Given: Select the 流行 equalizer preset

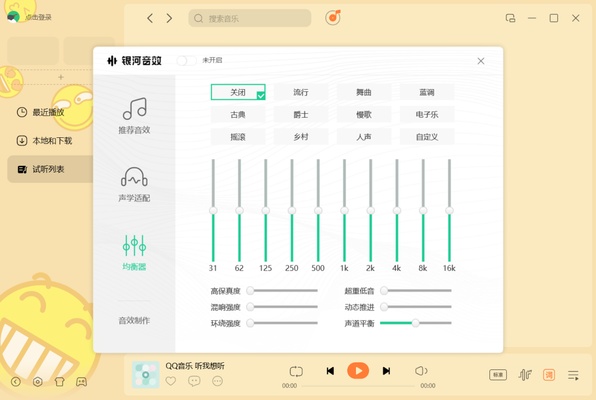Looking at the screenshot, I should pyautogui.click(x=301, y=92).
